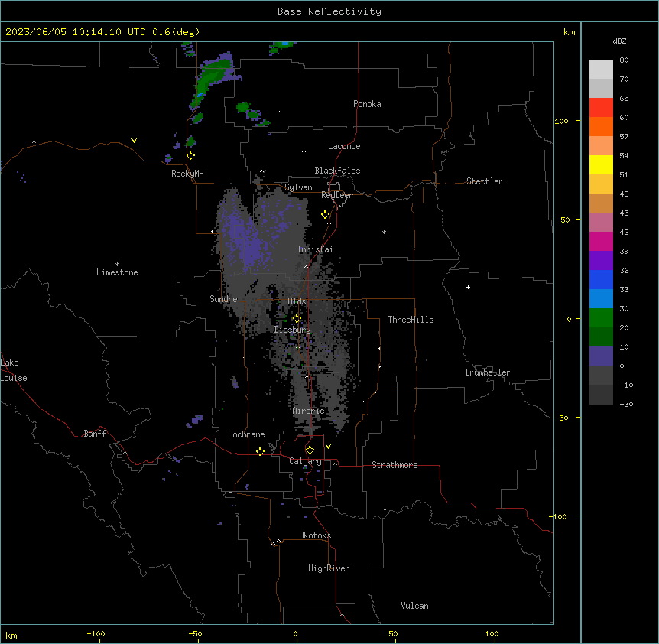The width and height of the screenshot is (659, 644).
Task: Click the 80 value in the dBZ legend
Action: pyautogui.click(x=624, y=60)
